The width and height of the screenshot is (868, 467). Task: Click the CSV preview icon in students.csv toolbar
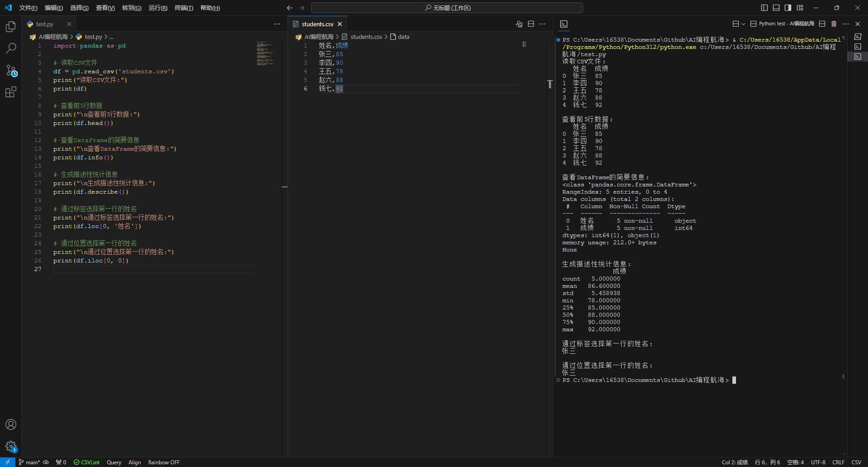click(x=519, y=24)
